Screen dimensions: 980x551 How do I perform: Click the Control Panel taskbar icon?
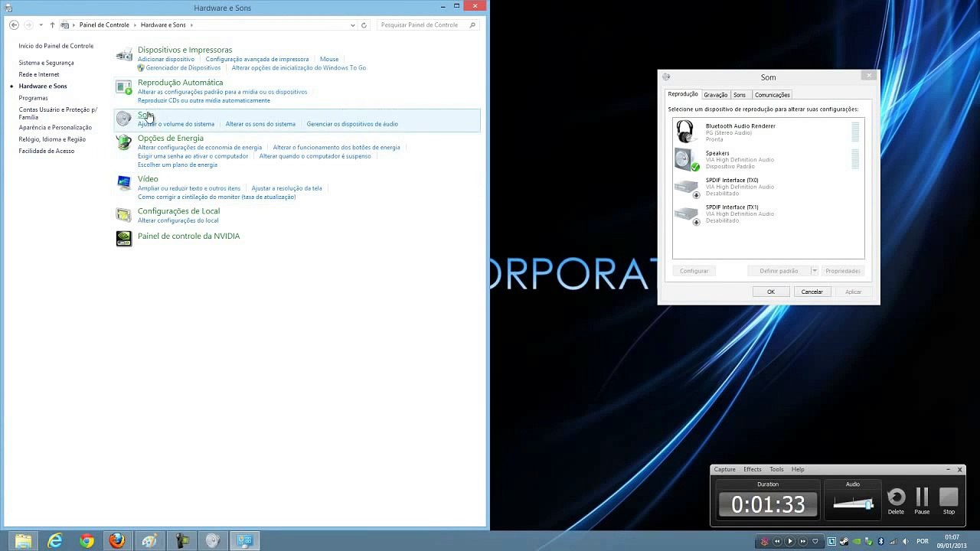(x=244, y=541)
